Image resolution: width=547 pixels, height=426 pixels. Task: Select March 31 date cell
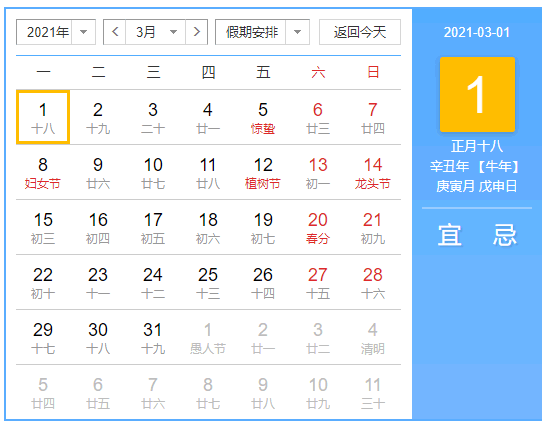153,337
